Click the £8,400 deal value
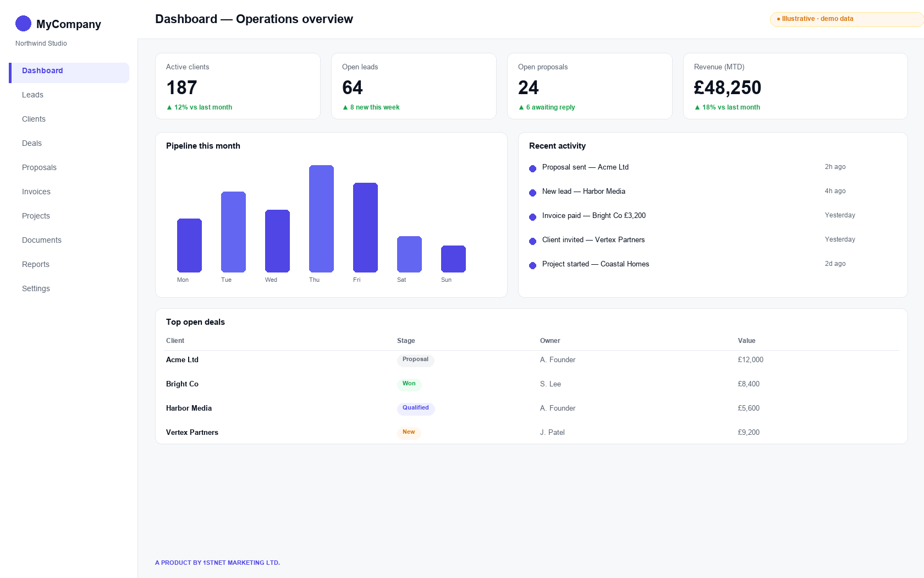This screenshot has height=578, width=924. pyautogui.click(x=749, y=384)
